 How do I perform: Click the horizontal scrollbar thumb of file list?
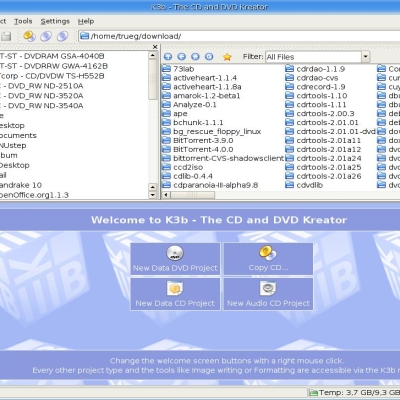192,195
